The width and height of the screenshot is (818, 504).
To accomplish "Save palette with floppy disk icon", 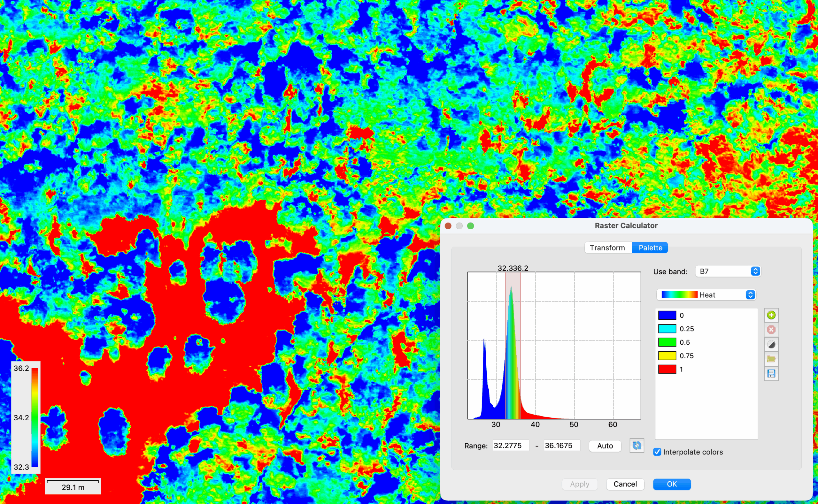I will (x=771, y=374).
